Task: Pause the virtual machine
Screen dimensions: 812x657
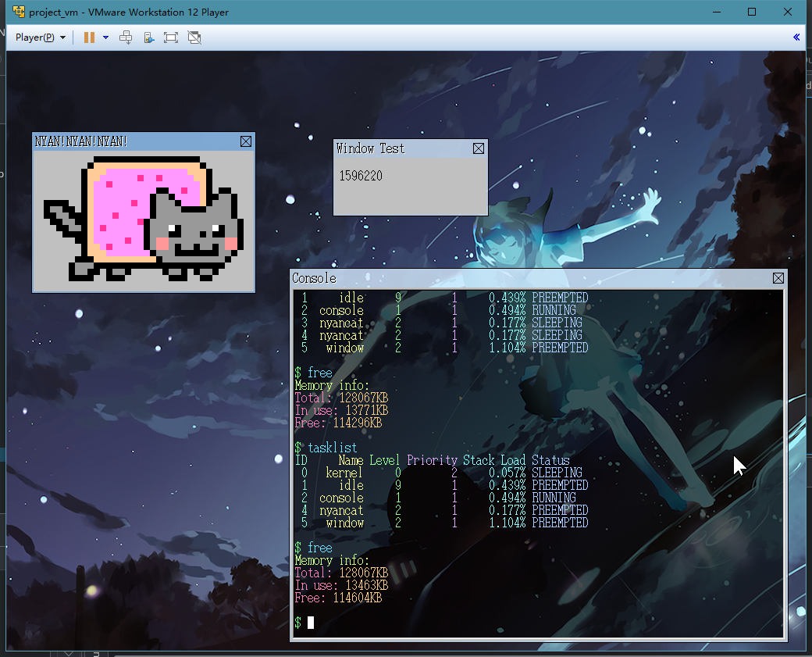Action: point(89,37)
